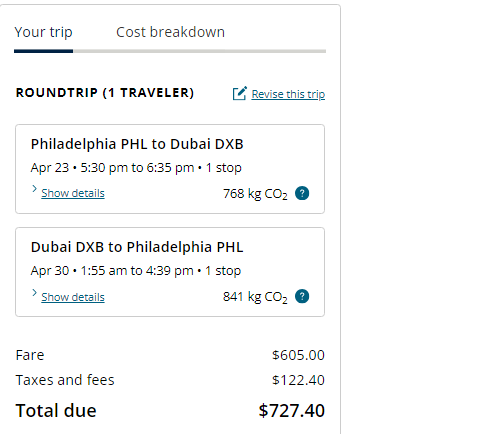Click the $605.00 fare amount
Image resolution: width=500 pixels, height=434 pixels.
(298, 355)
